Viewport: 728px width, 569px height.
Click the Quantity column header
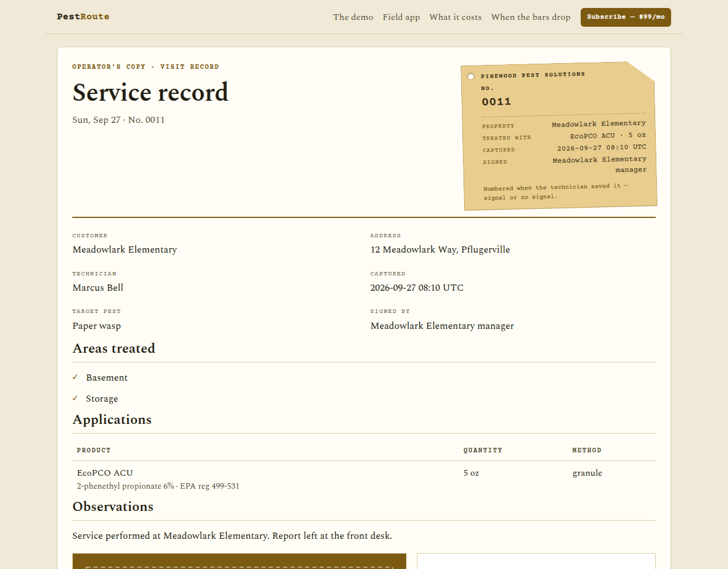point(483,450)
